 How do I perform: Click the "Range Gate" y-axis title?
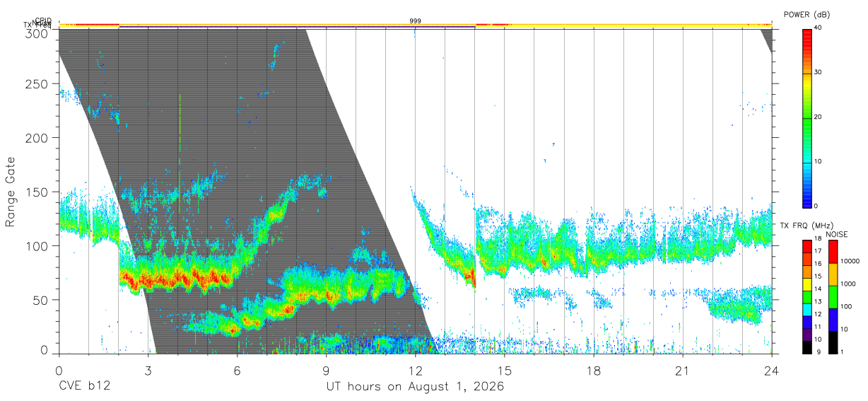click(11, 193)
